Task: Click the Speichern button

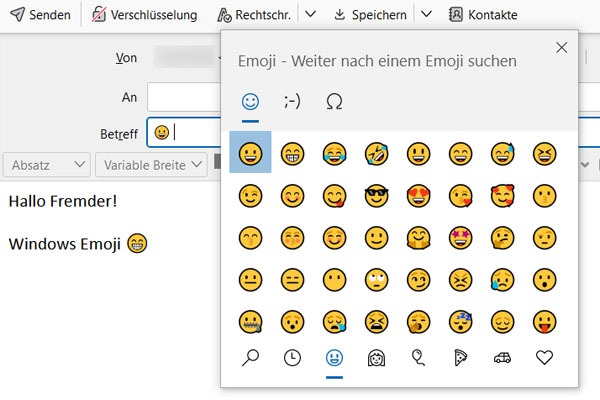Action: [370, 15]
